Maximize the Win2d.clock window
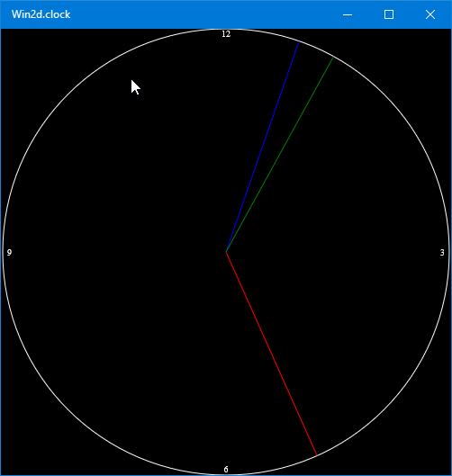The image size is (452, 476). pyautogui.click(x=389, y=14)
